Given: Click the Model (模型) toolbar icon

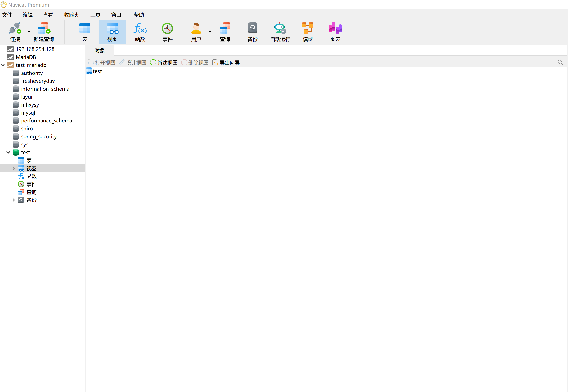Looking at the screenshot, I should (307, 28).
